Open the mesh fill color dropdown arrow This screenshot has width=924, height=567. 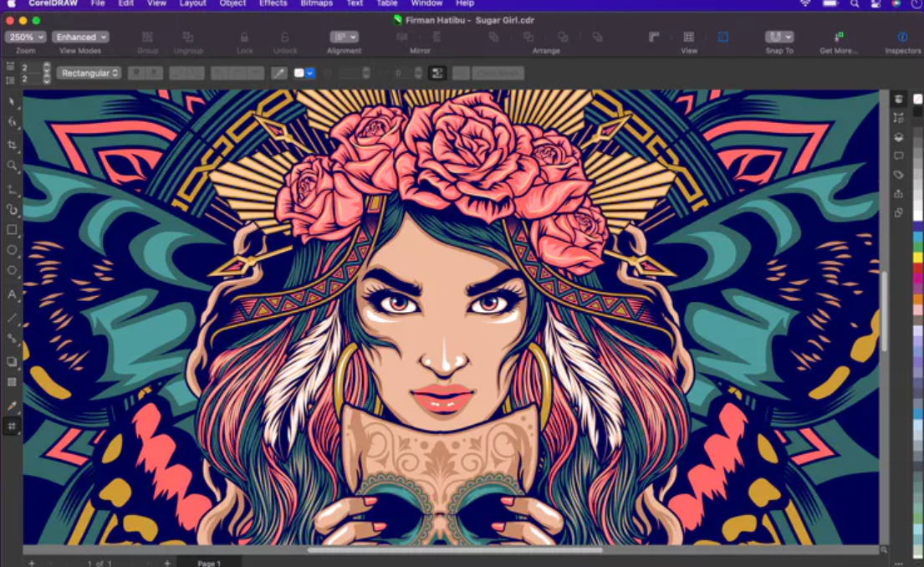[x=310, y=73]
